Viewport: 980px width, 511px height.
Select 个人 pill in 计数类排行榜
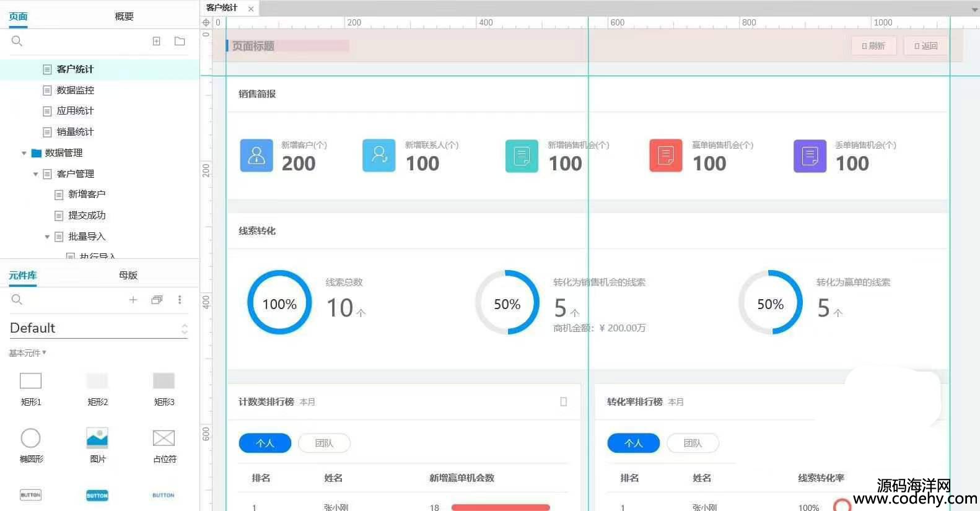coord(265,443)
